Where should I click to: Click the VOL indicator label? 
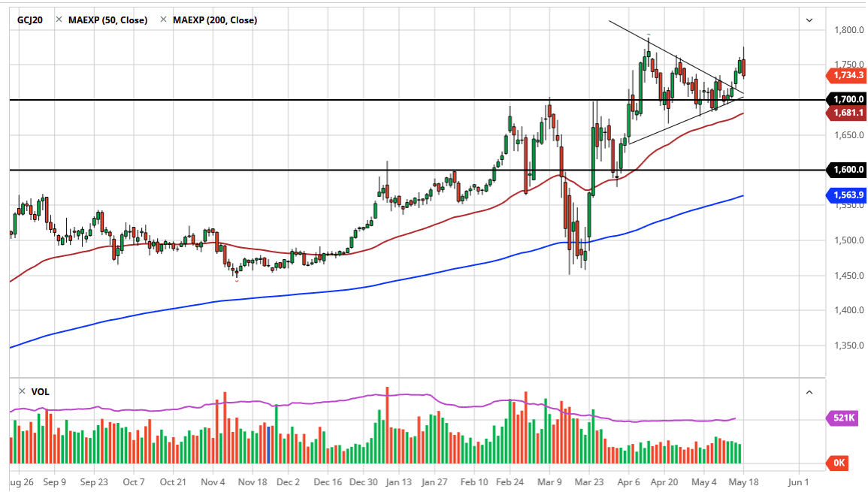[41, 392]
